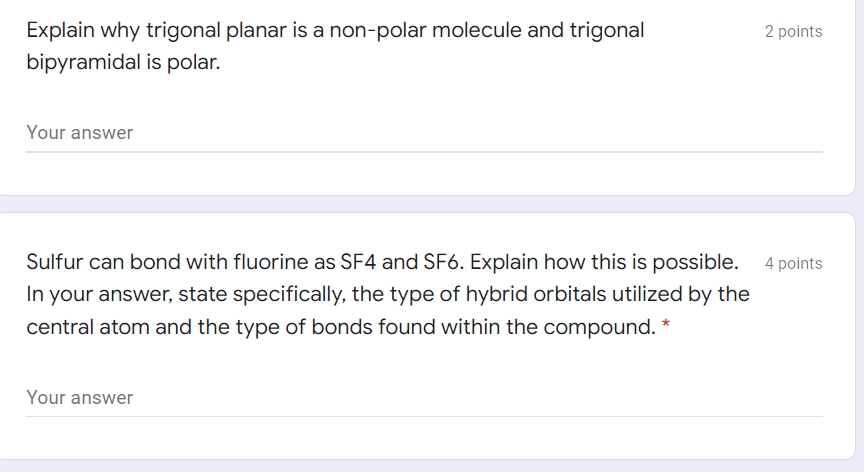
Task: Click the word "planar" in the first question
Action: pyautogui.click(x=255, y=30)
